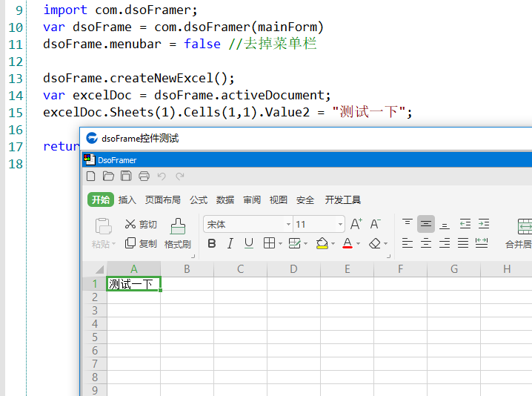The height and width of the screenshot is (396, 532).
Task: Click the print icon
Action: pos(144,176)
